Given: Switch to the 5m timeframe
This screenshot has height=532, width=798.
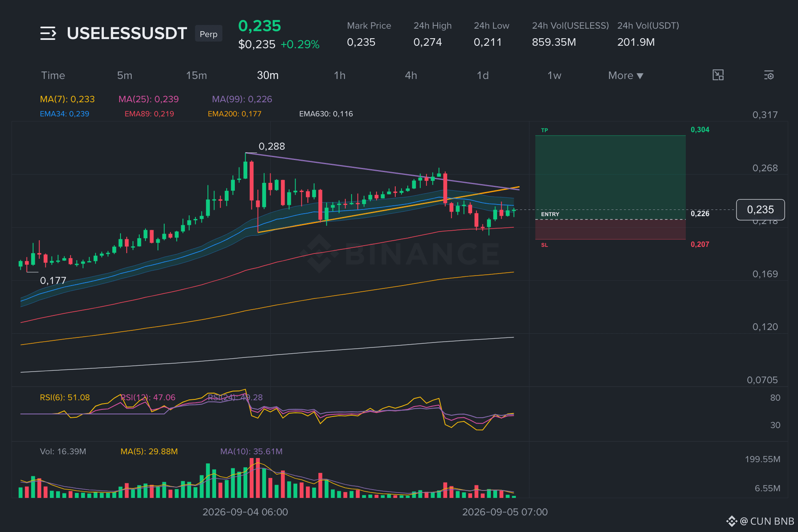Looking at the screenshot, I should pos(125,76).
